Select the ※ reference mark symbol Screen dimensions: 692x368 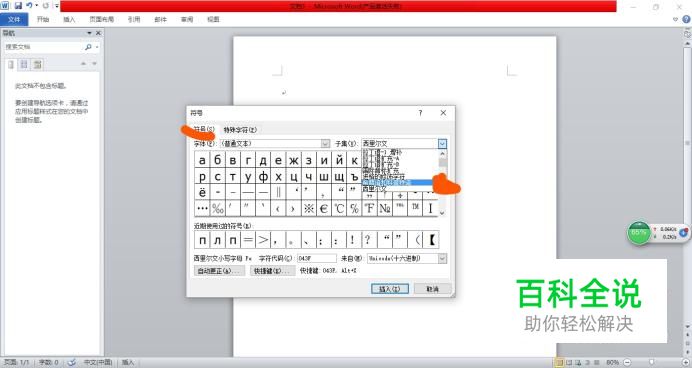click(309, 208)
